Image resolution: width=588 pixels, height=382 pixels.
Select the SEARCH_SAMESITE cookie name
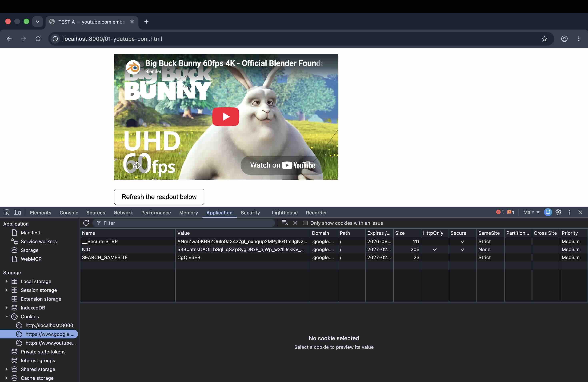[105, 257]
